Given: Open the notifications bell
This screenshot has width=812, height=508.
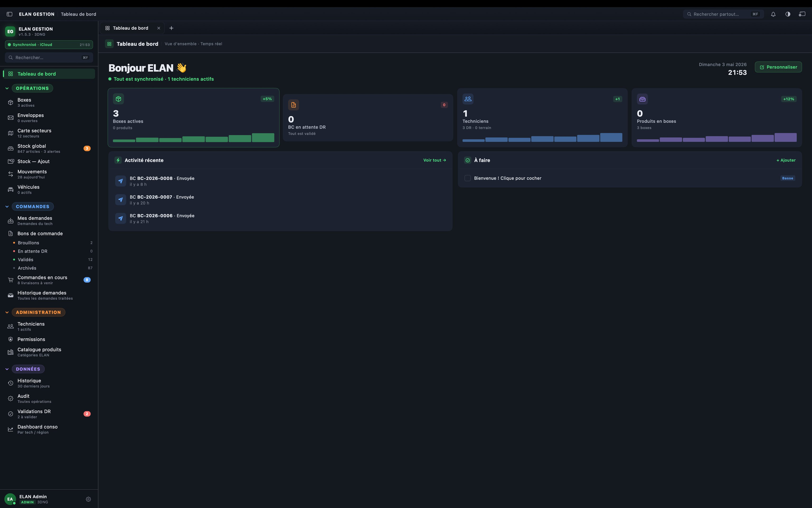Looking at the screenshot, I should [x=773, y=14].
